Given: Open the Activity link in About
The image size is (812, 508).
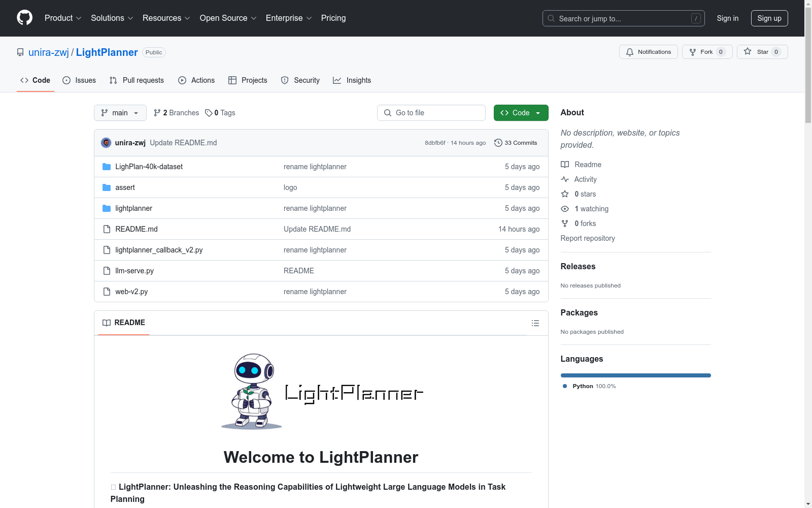Looking at the screenshot, I should tap(579, 179).
